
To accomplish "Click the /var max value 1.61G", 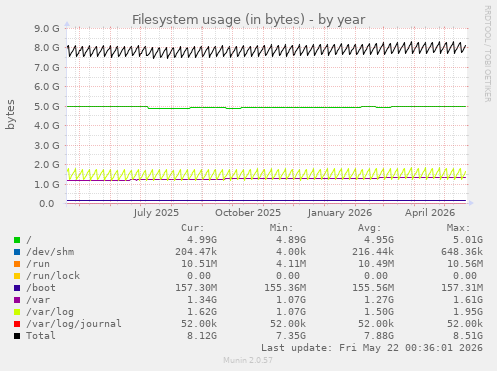I will [468, 300].
